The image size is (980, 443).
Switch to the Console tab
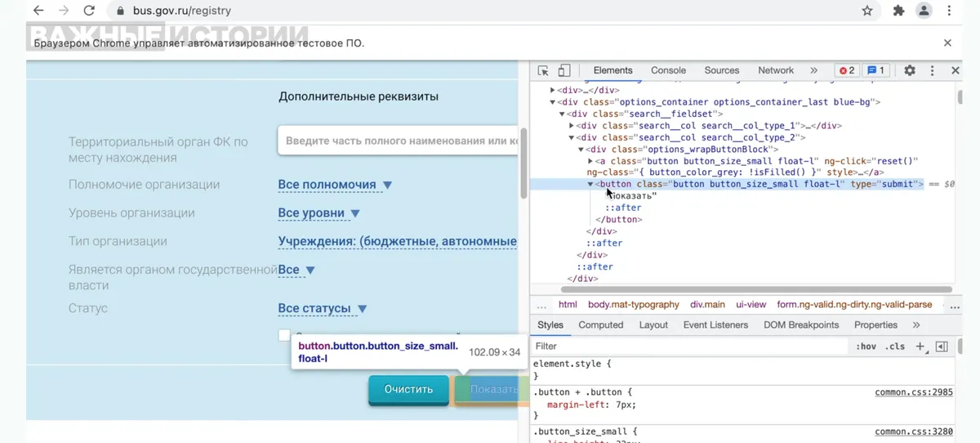point(668,70)
